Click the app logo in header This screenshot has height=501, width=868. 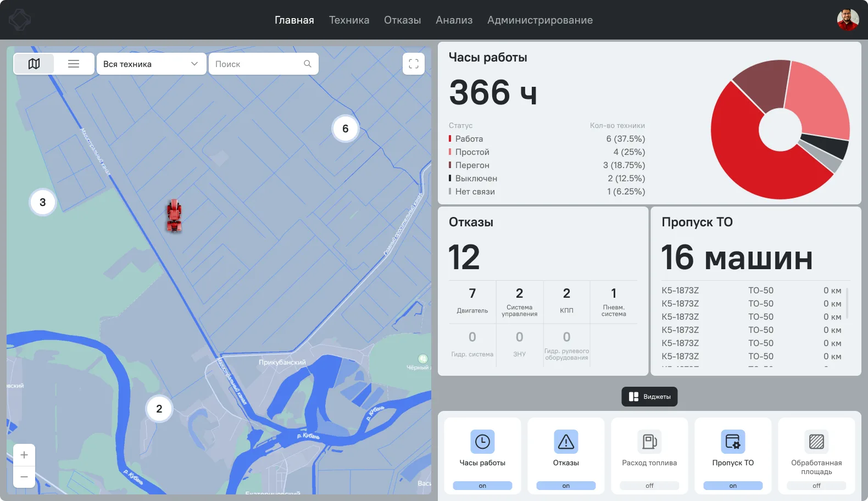[20, 20]
